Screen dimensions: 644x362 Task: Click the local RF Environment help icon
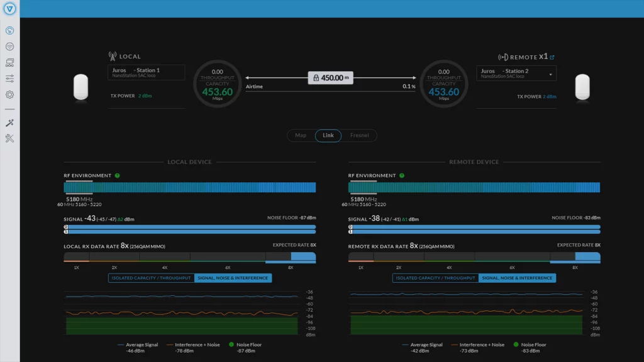coord(118,176)
